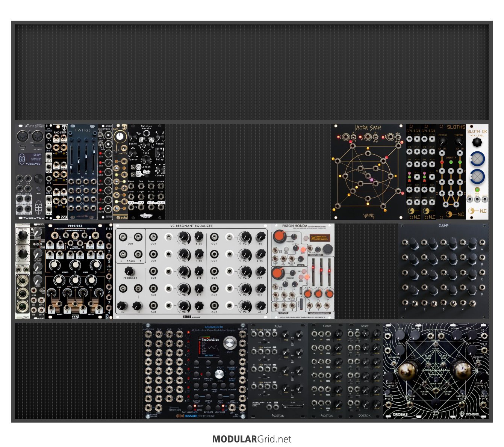Click the Attack knob on MSCL

point(38,254)
